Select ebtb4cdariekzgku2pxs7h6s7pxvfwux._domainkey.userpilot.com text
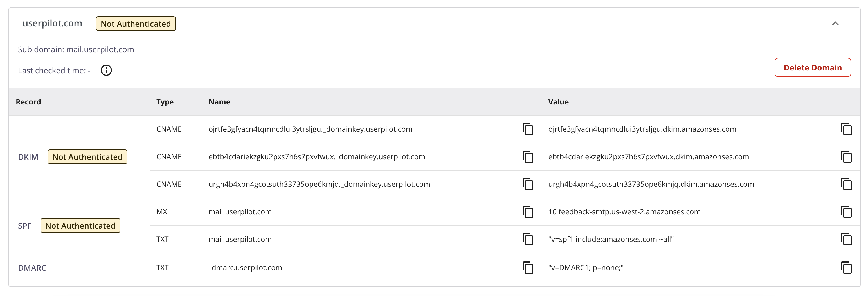The image size is (868, 296). (x=317, y=157)
